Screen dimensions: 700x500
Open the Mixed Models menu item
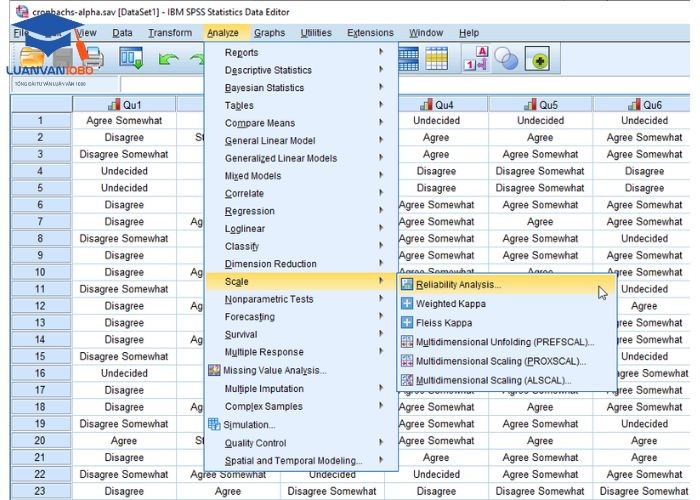[253, 176]
